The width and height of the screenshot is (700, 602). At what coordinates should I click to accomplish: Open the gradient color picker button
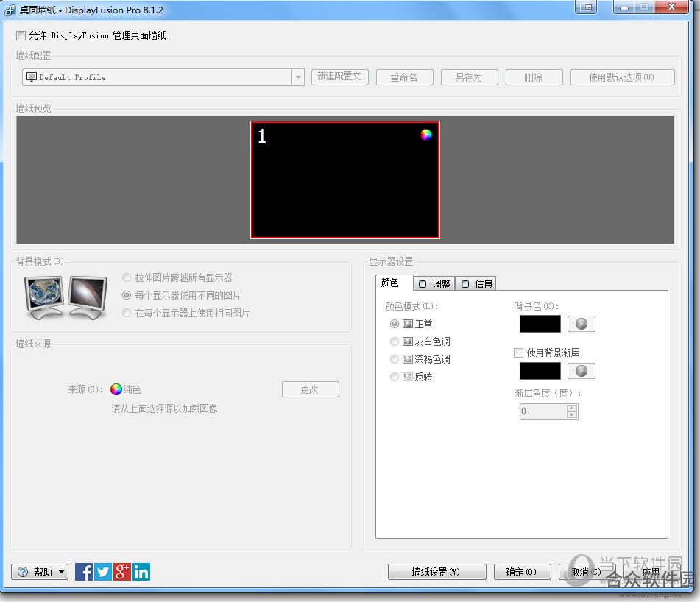click(x=581, y=370)
